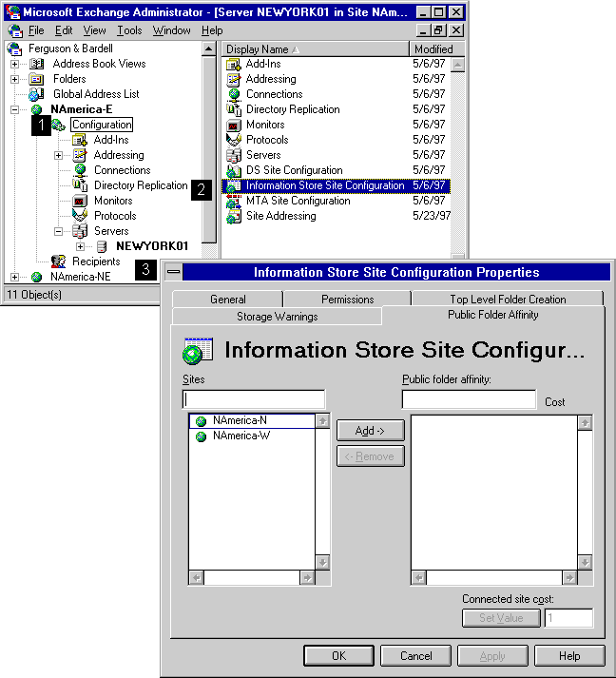Click the Set Value button

tap(501, 618)
